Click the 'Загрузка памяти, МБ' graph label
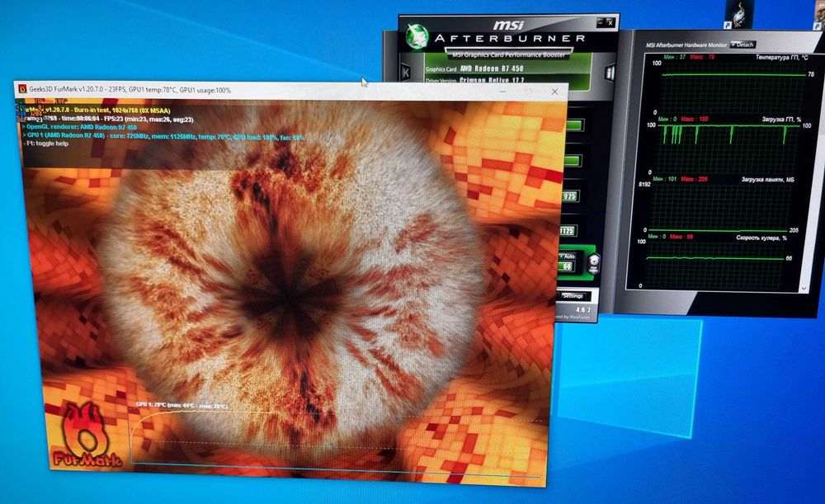Image resolution: width=825 pixels, height=504 pixels. [767, 179]
